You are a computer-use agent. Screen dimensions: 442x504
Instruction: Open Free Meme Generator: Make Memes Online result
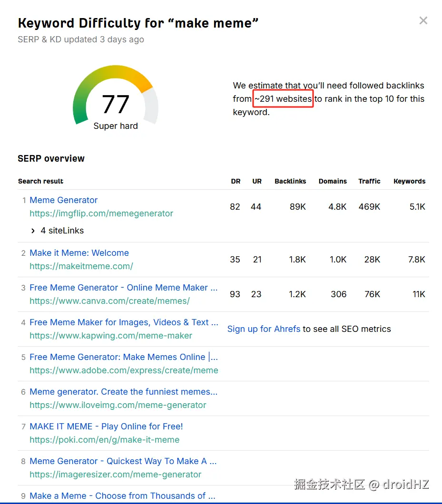(124, 357)
